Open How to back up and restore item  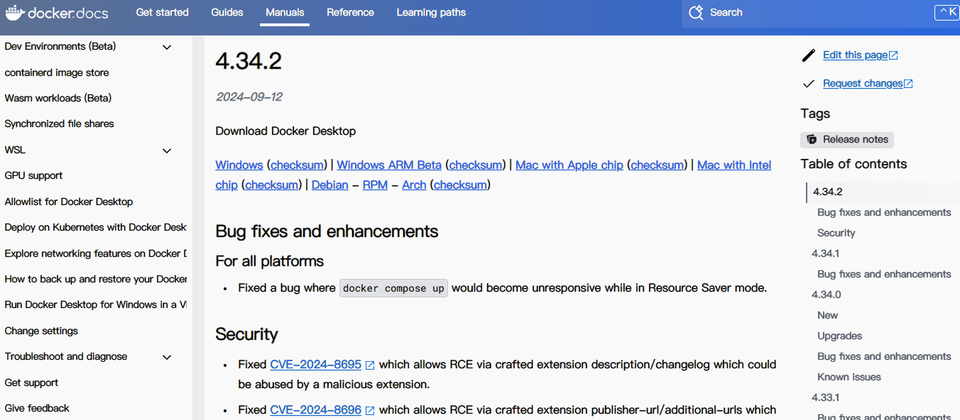tap(95, 279)
